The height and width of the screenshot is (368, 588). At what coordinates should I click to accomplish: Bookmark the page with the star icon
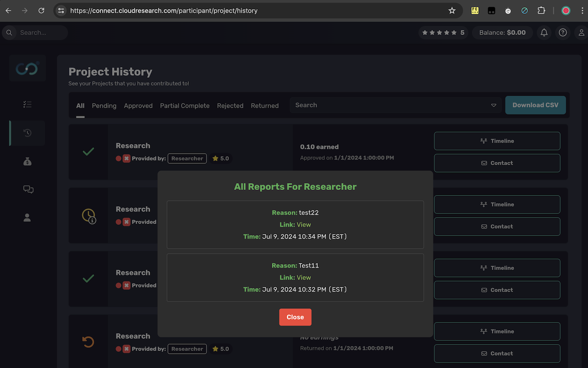452,10
